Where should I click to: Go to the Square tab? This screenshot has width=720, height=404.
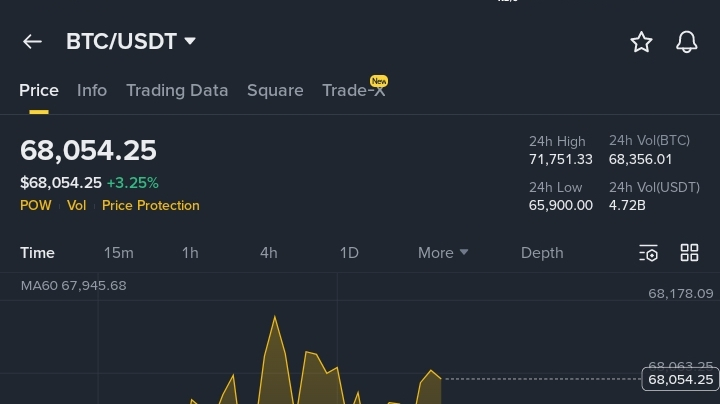[275, 90]
